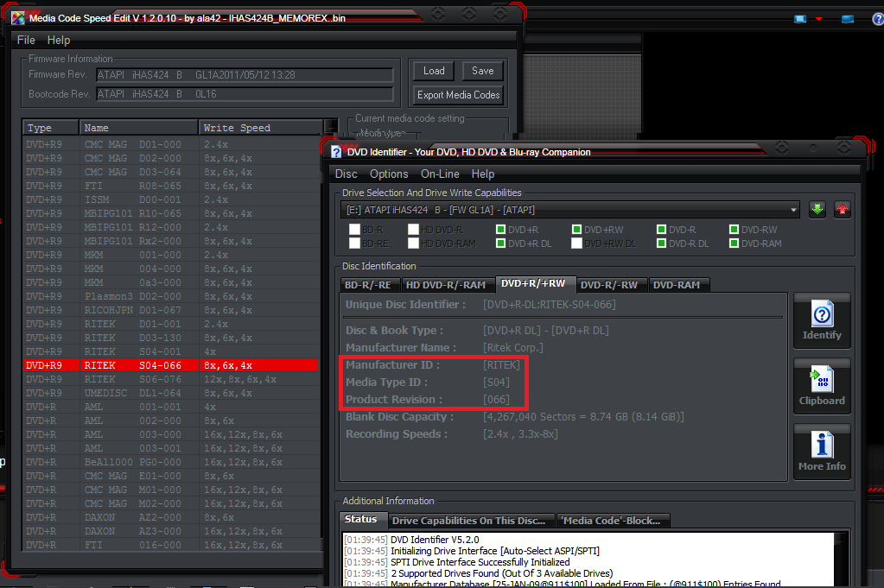This screenshot has width=884, height=588.
Task: Toggle the DVD-R checkbox
Action: point(661,229)
